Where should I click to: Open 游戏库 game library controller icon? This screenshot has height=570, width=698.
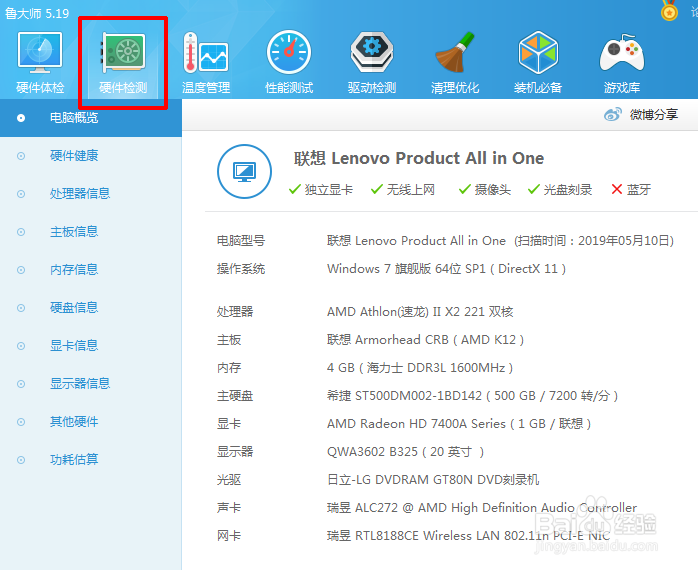coord(621,53)
